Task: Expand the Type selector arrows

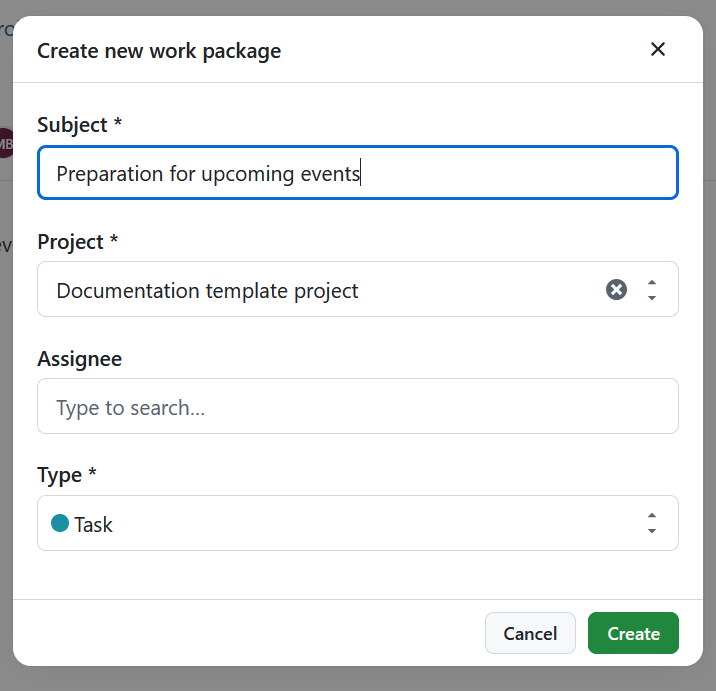Action: 652,523
